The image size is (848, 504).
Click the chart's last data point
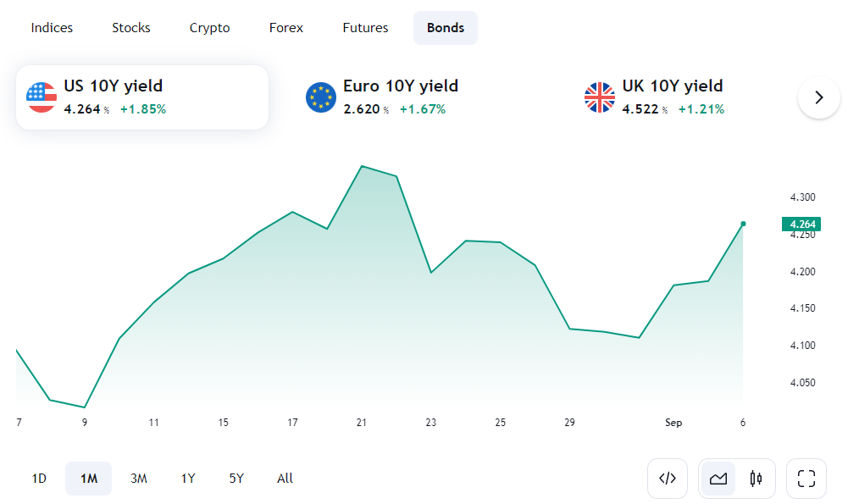click(743, 224)
